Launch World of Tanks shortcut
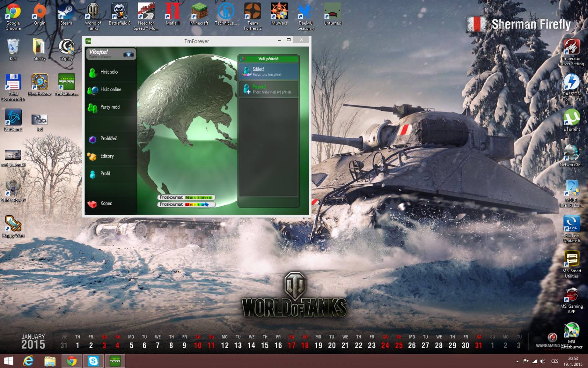Image resolution: width=588 pixels, height=368 pixels. pos(93,17)
